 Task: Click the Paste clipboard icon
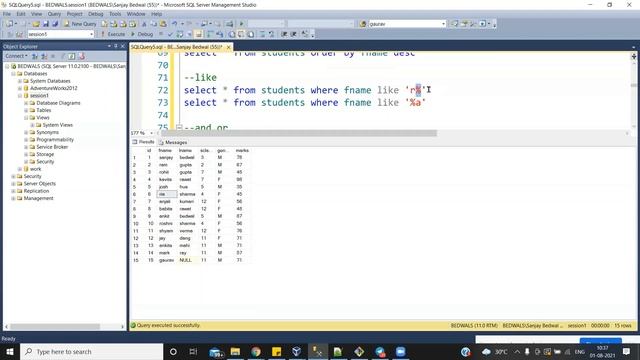click(163, 24)
